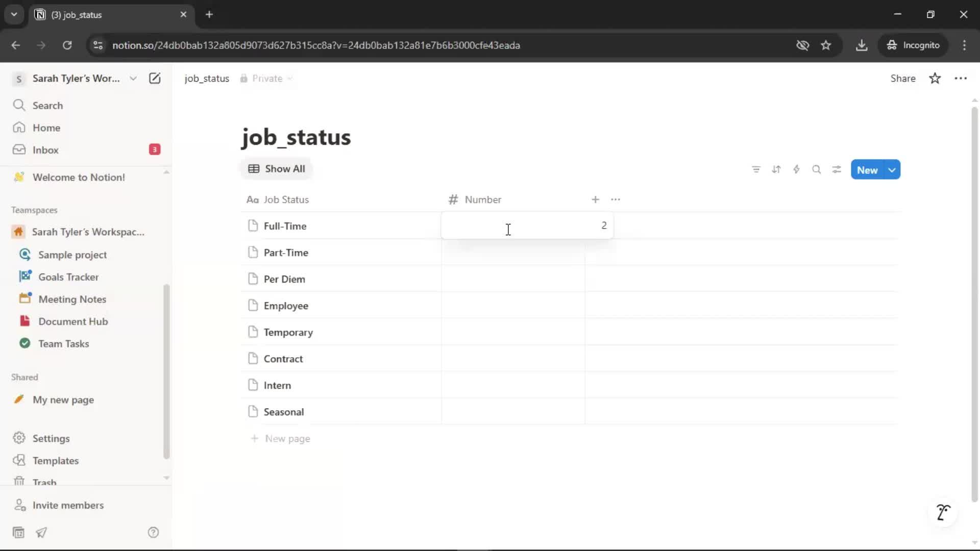The height and width of the screenshot is (551, 980).
Task: Open Welcome to Notion! page
Action: (x=79, y=178)
